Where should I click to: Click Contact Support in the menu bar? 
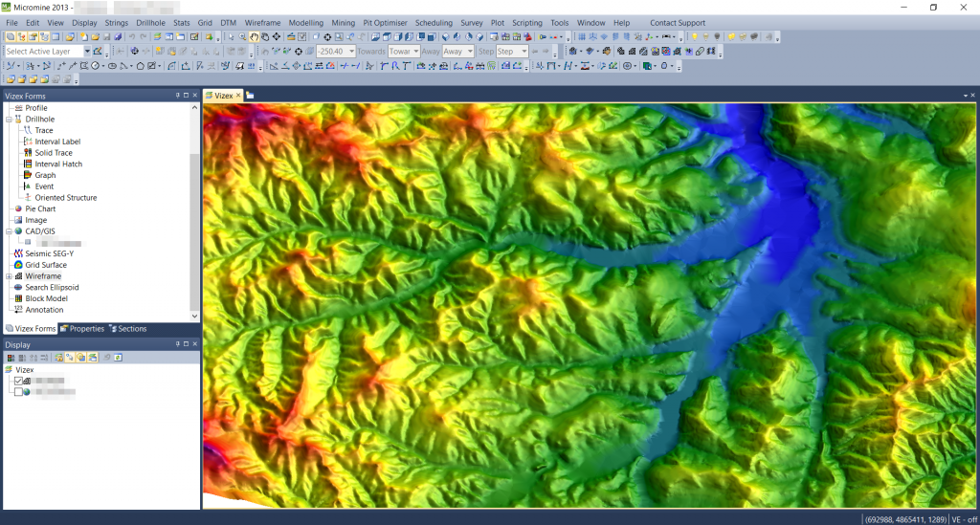pyautogui.click(x=677, y=22)
